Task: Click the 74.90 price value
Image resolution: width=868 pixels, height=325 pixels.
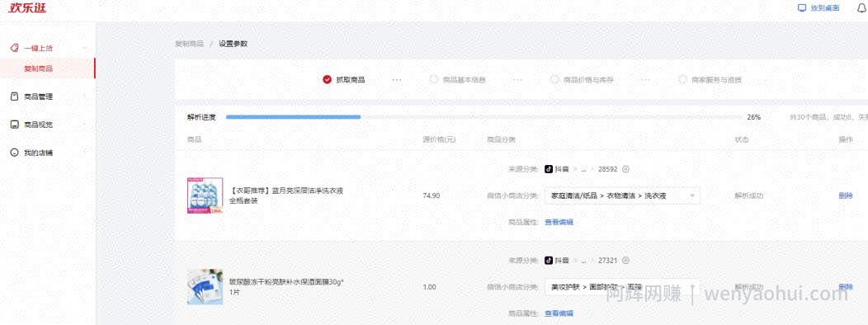Action: click(432, 195)
